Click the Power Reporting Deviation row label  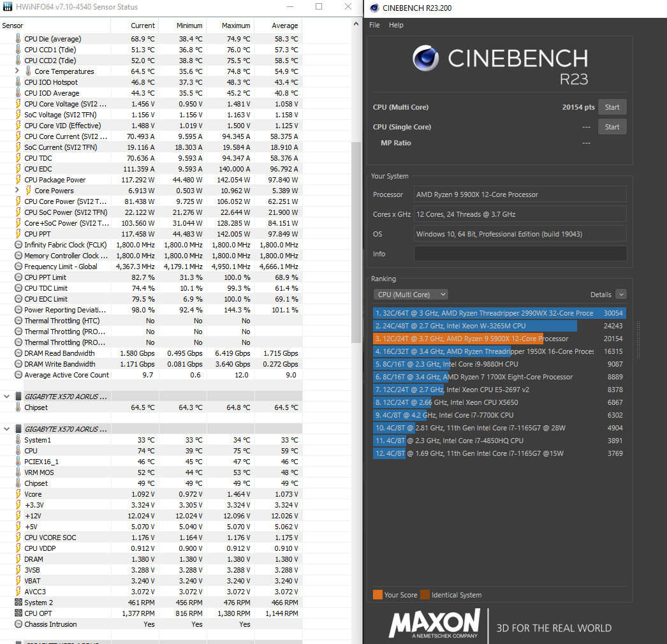(65, 310)
